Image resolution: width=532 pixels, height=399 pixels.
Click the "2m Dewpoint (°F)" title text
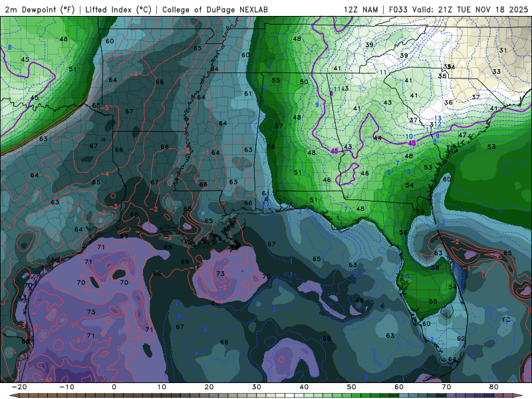pos(40,9)
